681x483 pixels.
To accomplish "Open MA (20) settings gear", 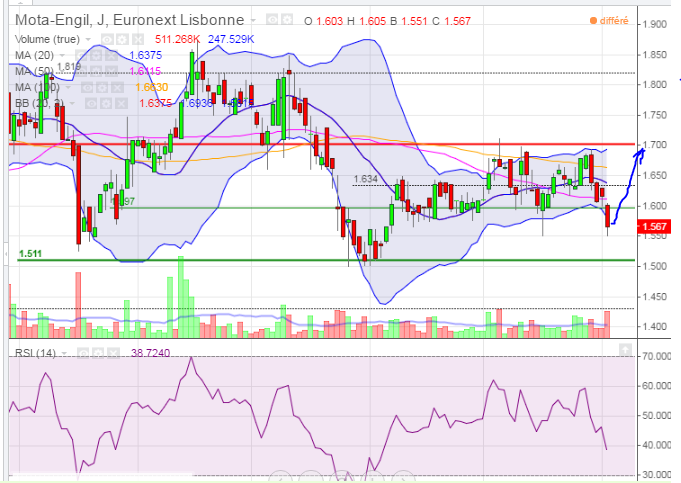I will tap(96, 56).
